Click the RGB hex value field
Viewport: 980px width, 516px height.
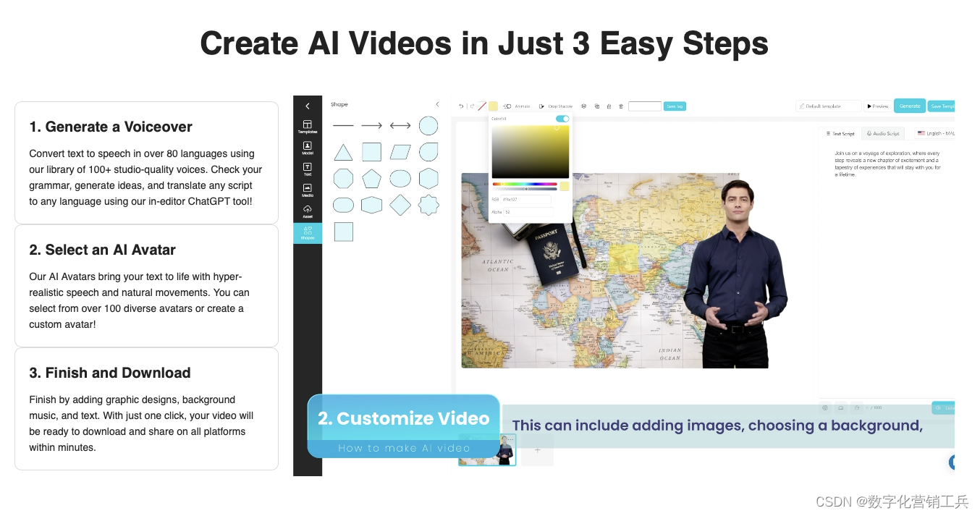(527, 199)
